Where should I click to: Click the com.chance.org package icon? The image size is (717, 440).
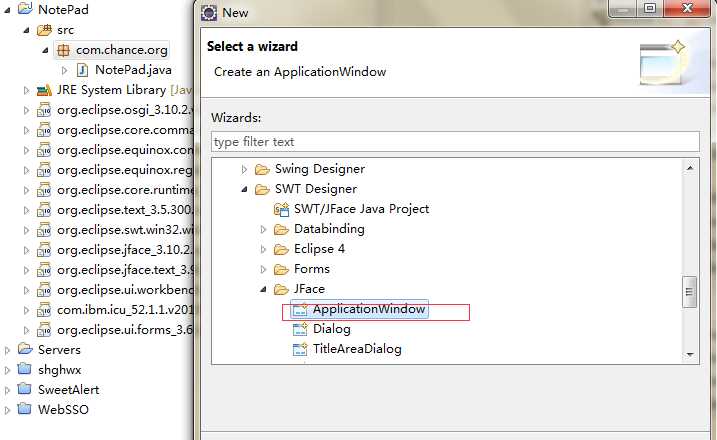tap(63, 50)
